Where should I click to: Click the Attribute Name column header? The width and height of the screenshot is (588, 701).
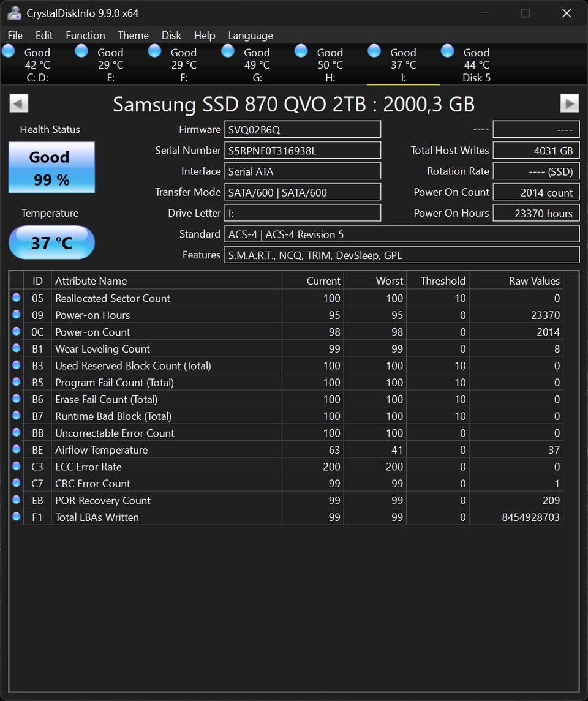tap(166, 281)
